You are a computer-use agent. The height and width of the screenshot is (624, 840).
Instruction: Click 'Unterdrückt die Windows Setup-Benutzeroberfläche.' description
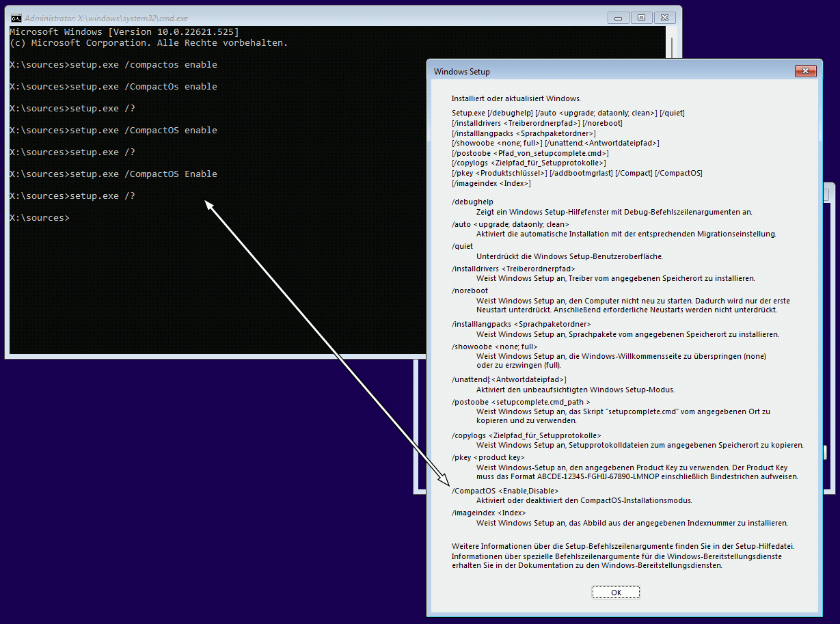(569, 256)
